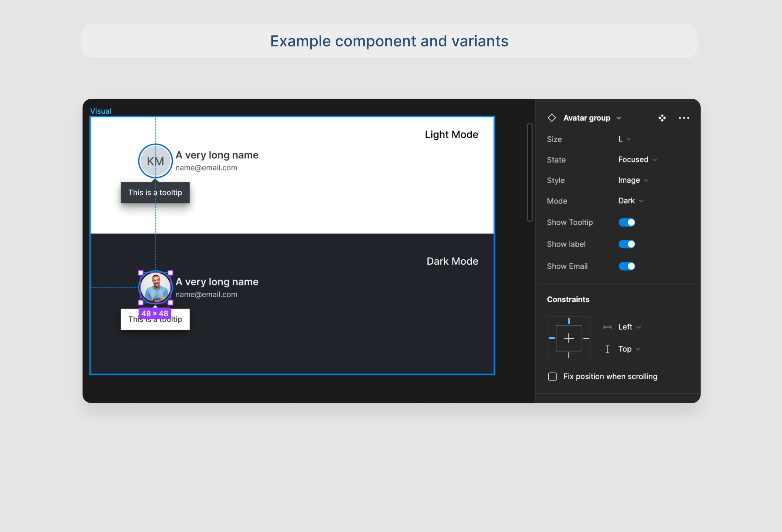The height and width of the screenshot is (532, 782).
Task: Open the Avatar group component dropdown
Action: 592,118
